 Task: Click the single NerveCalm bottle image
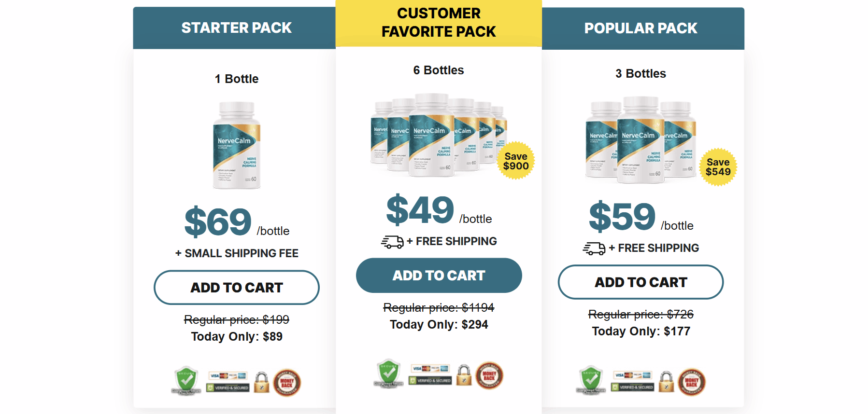coord(237,145)
